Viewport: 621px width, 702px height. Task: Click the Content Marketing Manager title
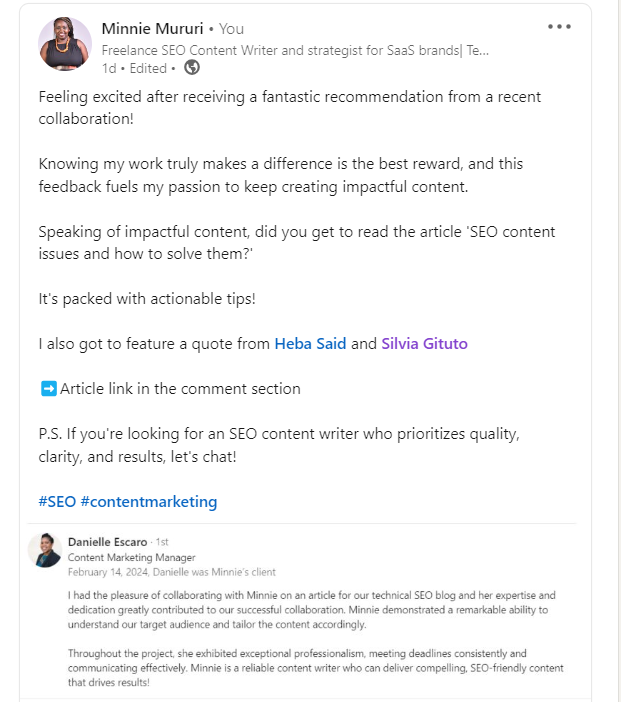(132, 557)
